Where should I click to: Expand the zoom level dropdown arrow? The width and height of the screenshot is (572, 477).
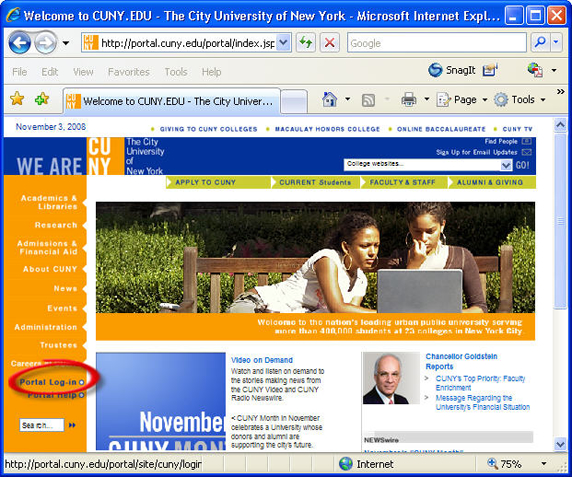544,464
